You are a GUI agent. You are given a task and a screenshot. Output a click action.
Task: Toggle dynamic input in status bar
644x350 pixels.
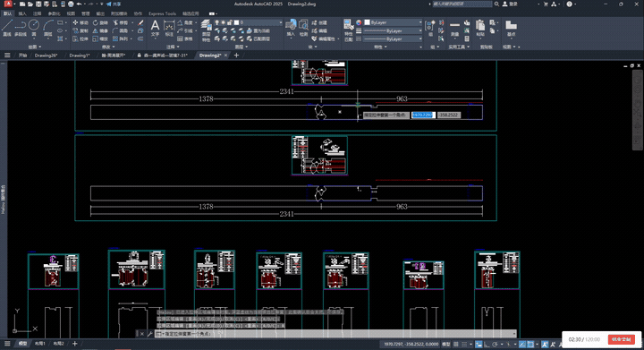(x=479, y=345)
